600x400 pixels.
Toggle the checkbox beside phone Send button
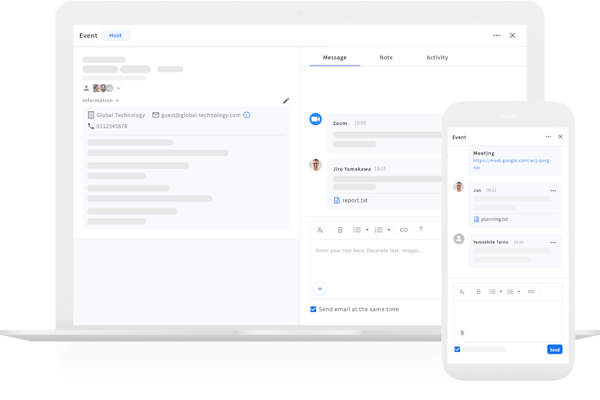pyautogui.click(x=458, y=349)
